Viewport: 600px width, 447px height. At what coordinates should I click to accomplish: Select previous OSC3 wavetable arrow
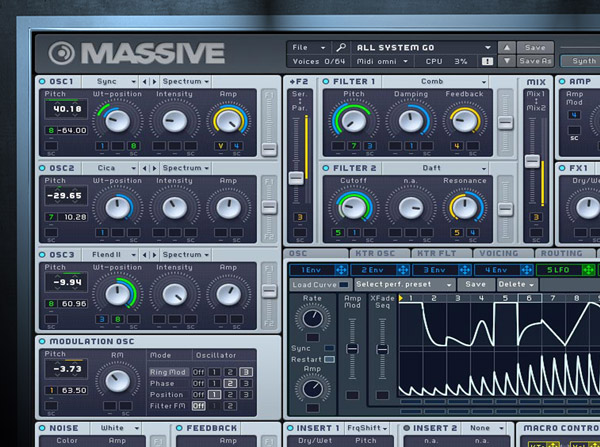(145, 255)
